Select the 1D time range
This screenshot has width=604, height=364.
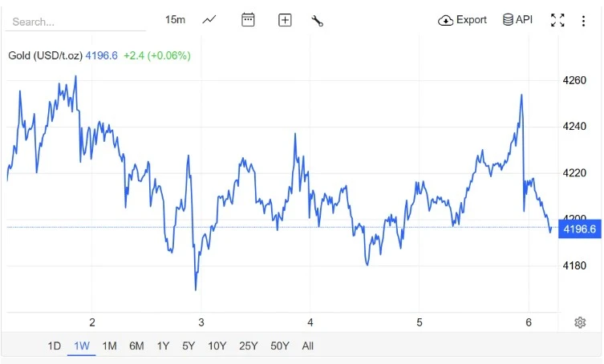point(54,346)
